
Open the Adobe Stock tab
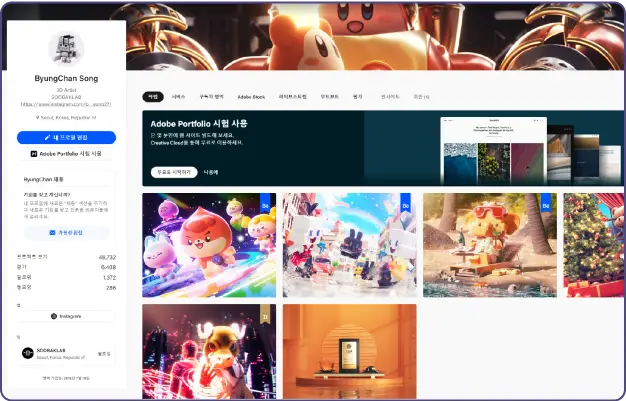(x=251, y=97)
